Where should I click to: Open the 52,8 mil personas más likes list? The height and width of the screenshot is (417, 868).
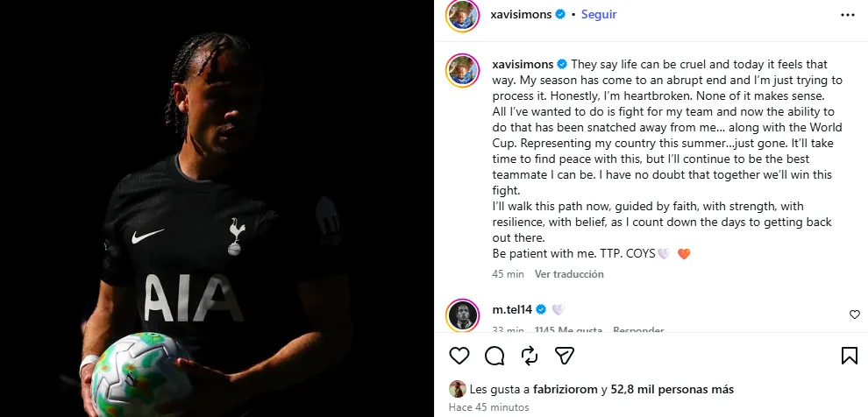pyautogui.click(x=672, y=389)
